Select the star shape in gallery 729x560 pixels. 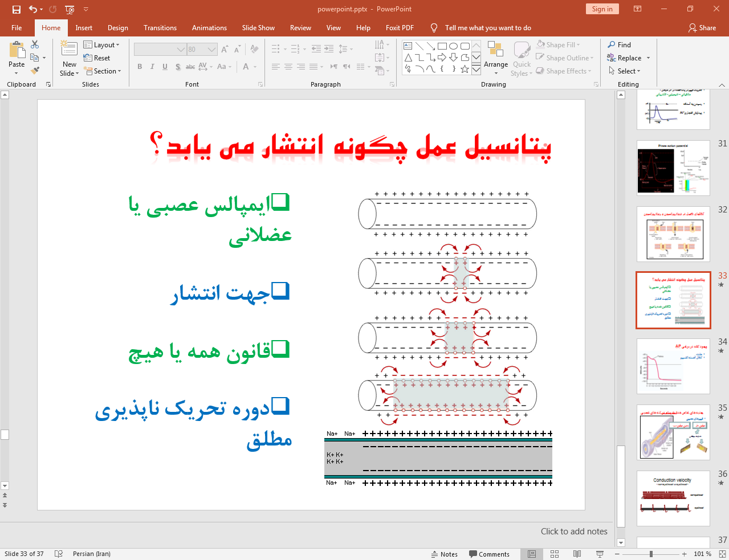point(465,69)
